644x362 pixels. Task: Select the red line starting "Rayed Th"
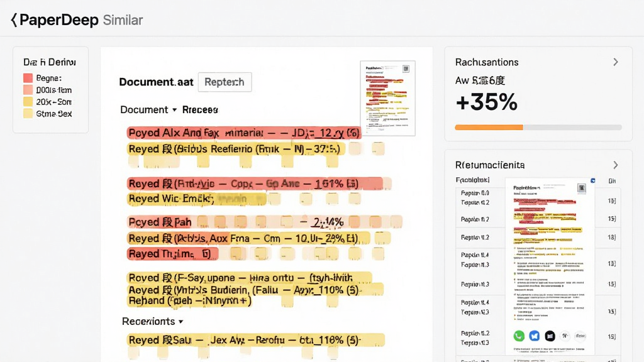pyautogui.click(x=172, y=254)
